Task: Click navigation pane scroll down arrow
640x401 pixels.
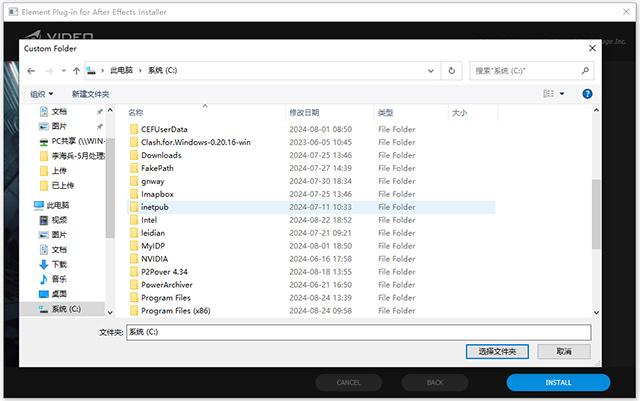Action: click(x=110, y=312)
